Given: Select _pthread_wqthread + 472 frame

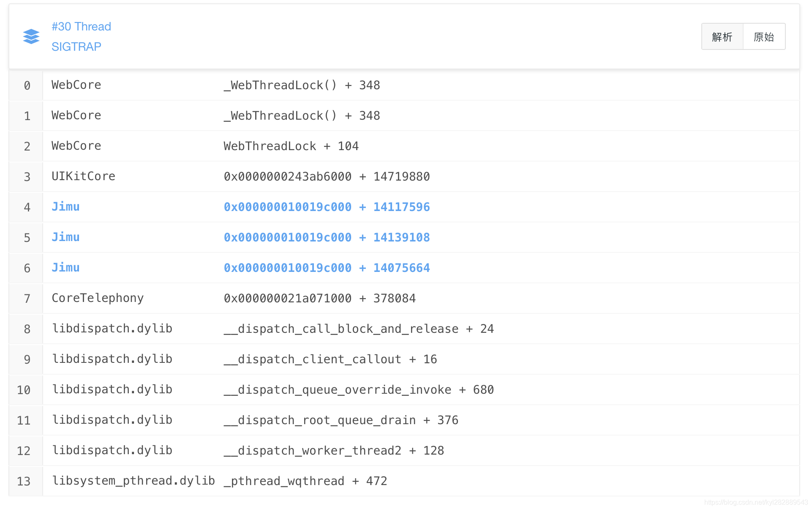Looking at the screenshot, I should (305, 481).
